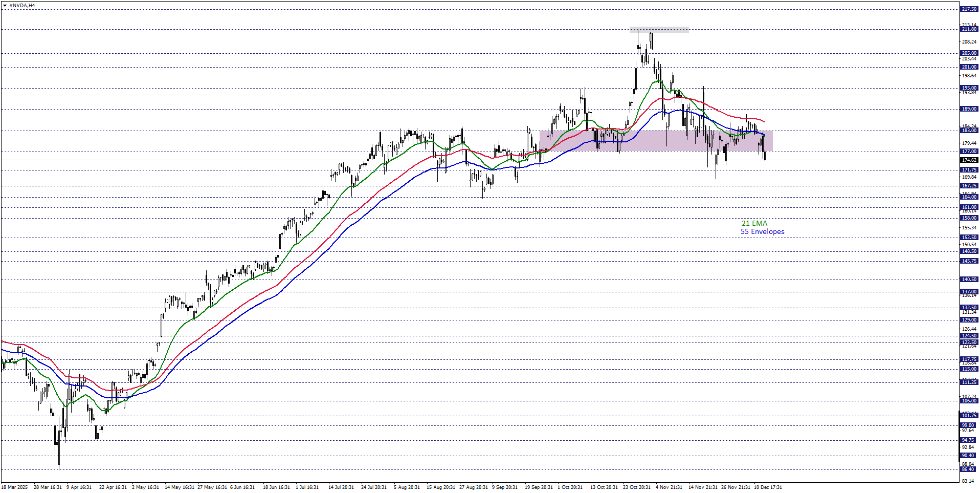The width and height of the screenshot is (980, 493).
Task: Click the 177.00 price level label
Action: 969,152
